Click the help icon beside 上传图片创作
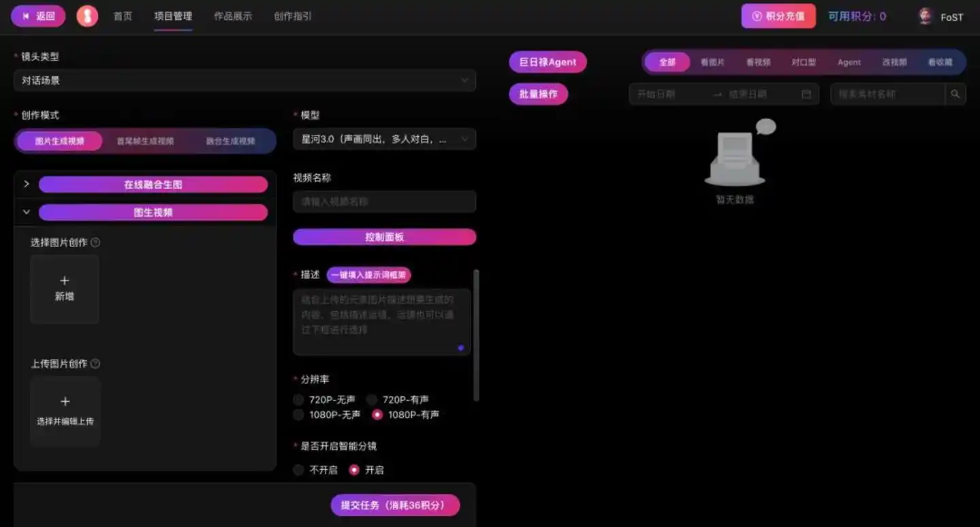 [95, 364]
